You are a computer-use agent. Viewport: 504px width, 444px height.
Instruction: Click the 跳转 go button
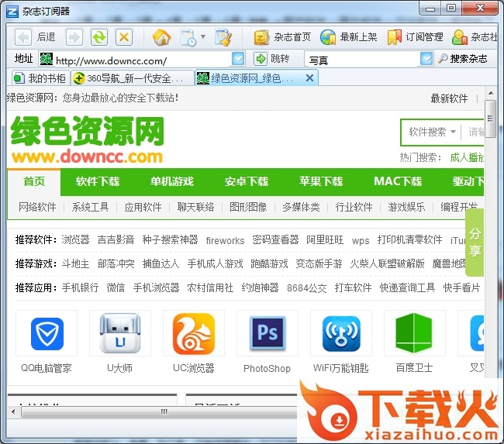click(271, 59)
